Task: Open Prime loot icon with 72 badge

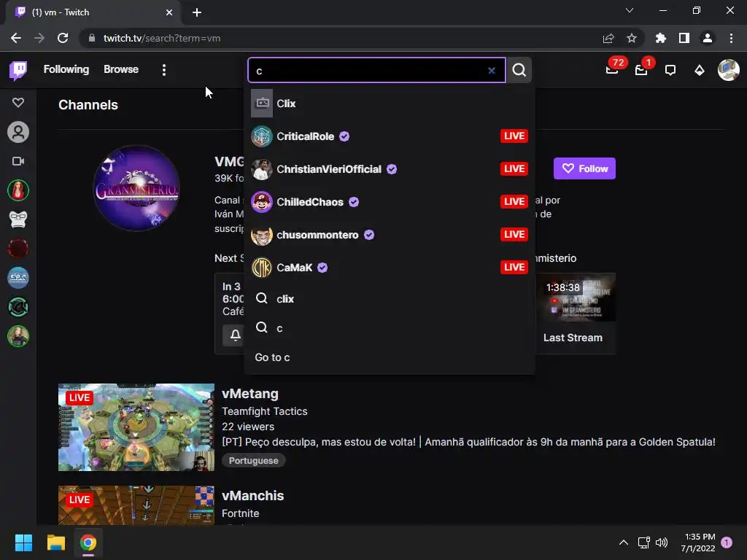Action: (612, 69)
